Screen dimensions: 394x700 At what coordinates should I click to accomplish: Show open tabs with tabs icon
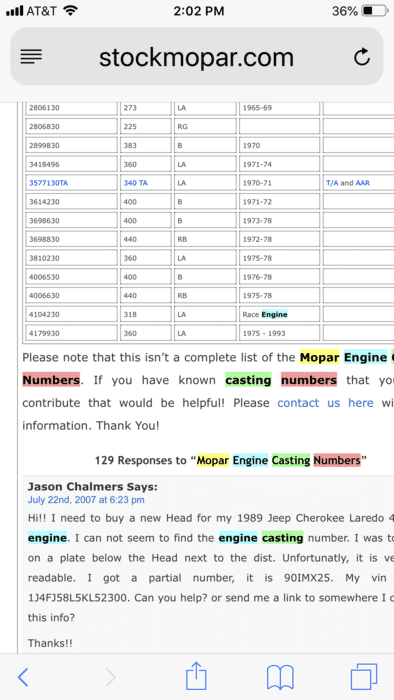[x=364, y=677]
